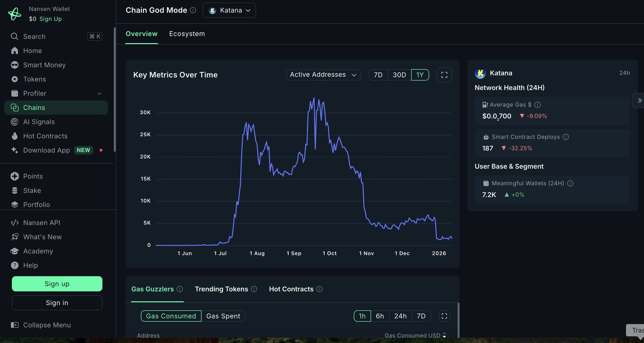Switch to the Ecosystem tab
The image size is (644, 343).
coord(187,34)
